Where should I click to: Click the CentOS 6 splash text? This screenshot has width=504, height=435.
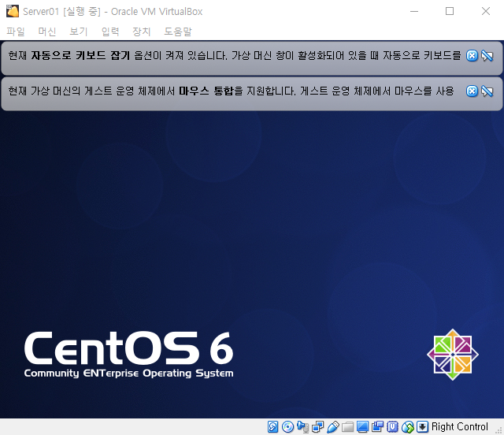(x=128, y=355)
